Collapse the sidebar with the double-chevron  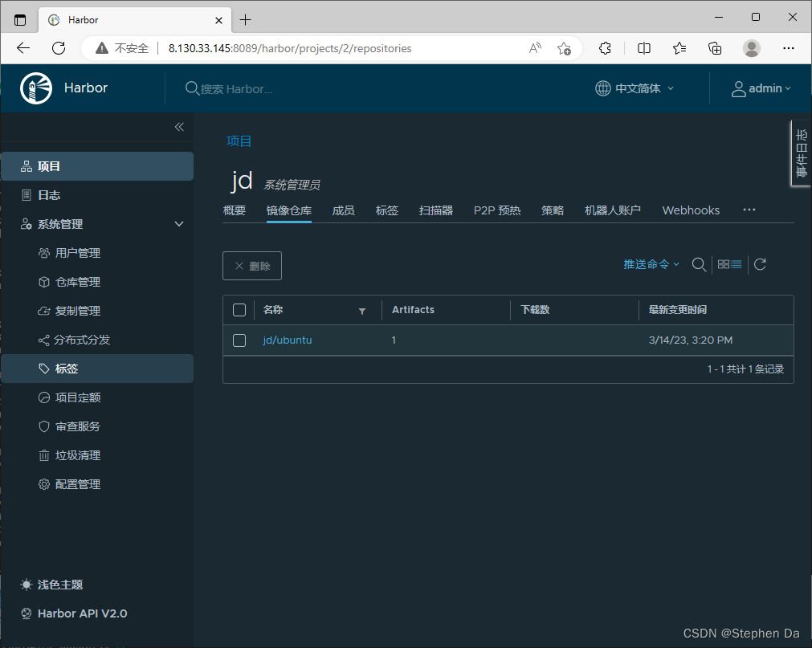click(178, 127)
